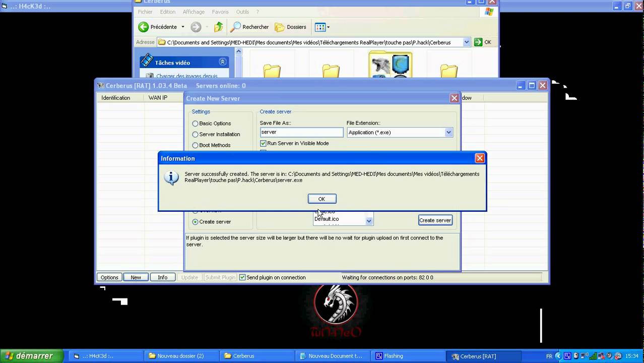Open the Affichage menu in Explorer
The image size is (644, 363).
pyautogui.click(x=194, y=12)
